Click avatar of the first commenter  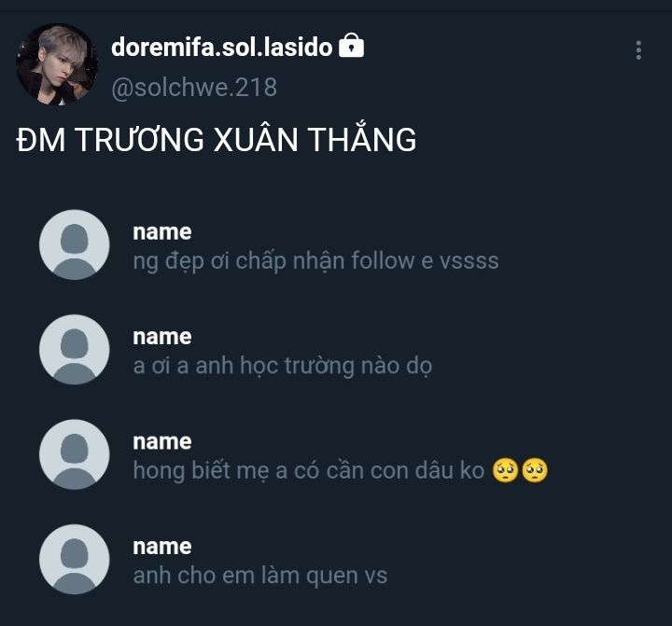(74, 244)
